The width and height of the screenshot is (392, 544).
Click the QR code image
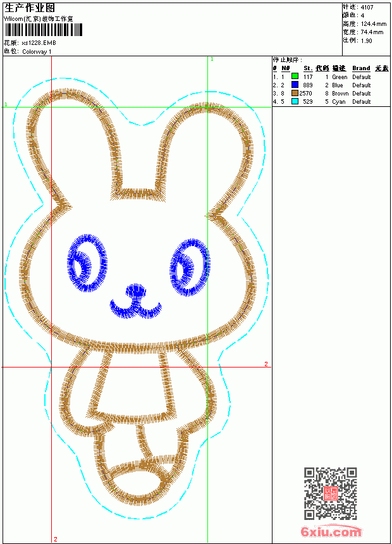[331, 493]
